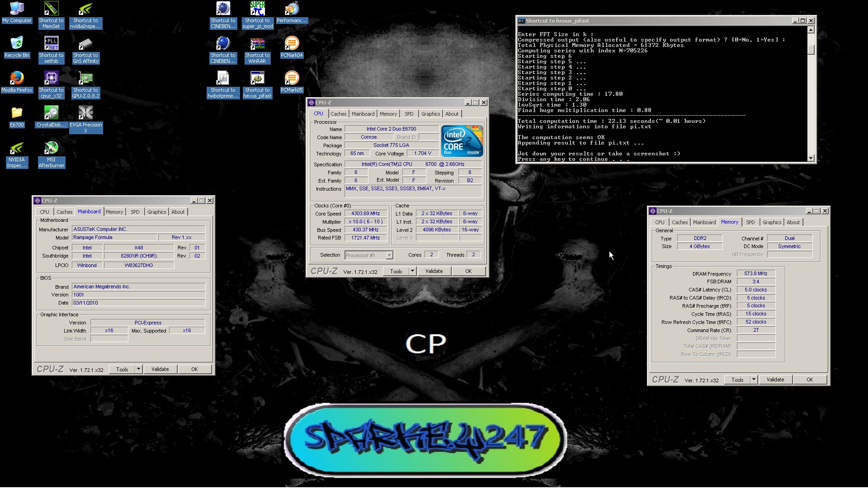The height and width of the screenshot is (488, 868).
Task: Open Shortcut to cpuz_x32 icon
Action: (51, 84)
